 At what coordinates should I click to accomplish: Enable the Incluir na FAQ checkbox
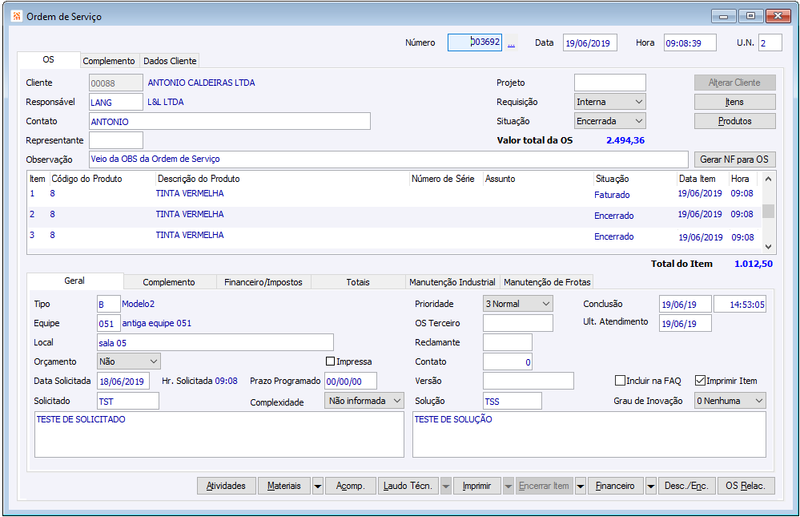(x=620, y=381)
